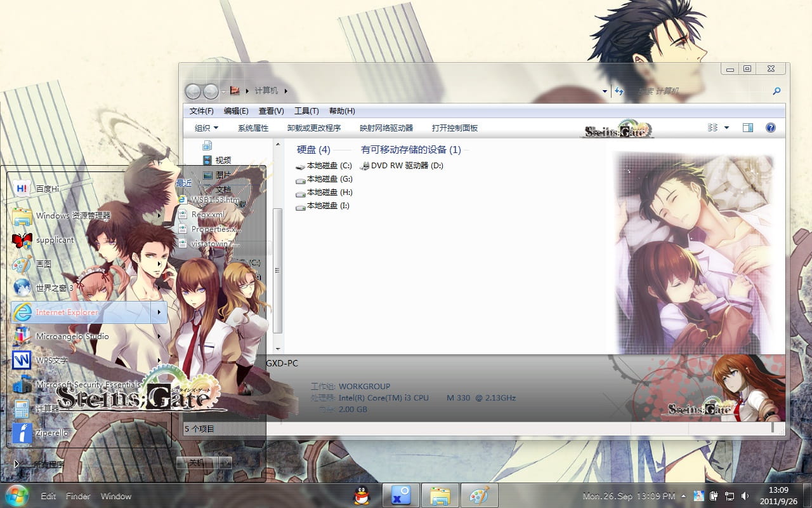The width and height of the screenshot is (812, 508).
Task: Expand the 组织 dropdown in Explorer toolbar
Action: (x=206, y=128)
